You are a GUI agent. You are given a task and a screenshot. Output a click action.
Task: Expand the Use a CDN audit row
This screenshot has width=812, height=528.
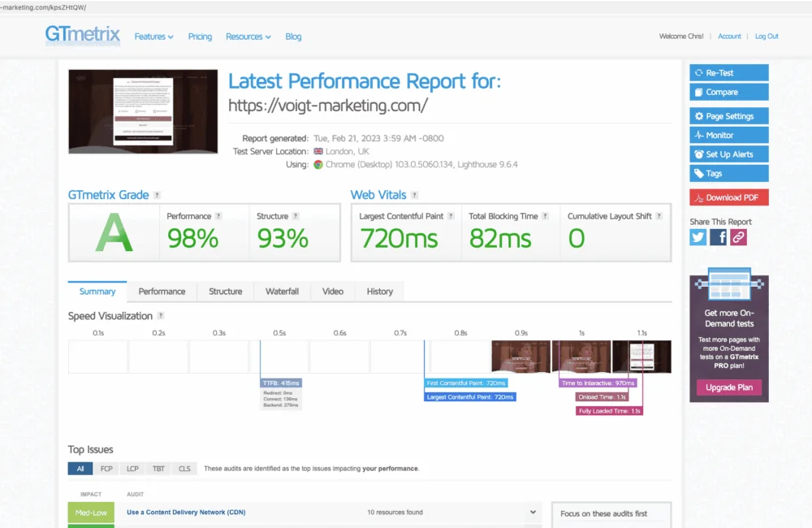point(533,513)
